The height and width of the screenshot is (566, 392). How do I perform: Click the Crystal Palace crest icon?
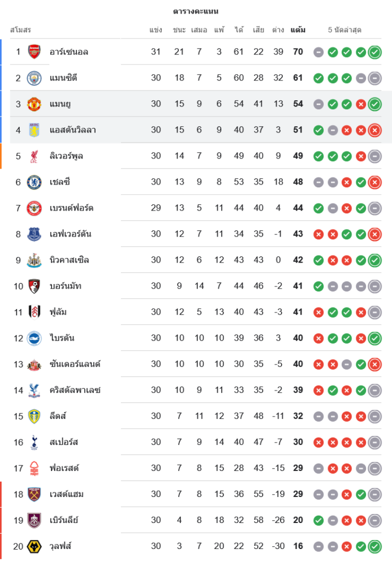point(35,391)
